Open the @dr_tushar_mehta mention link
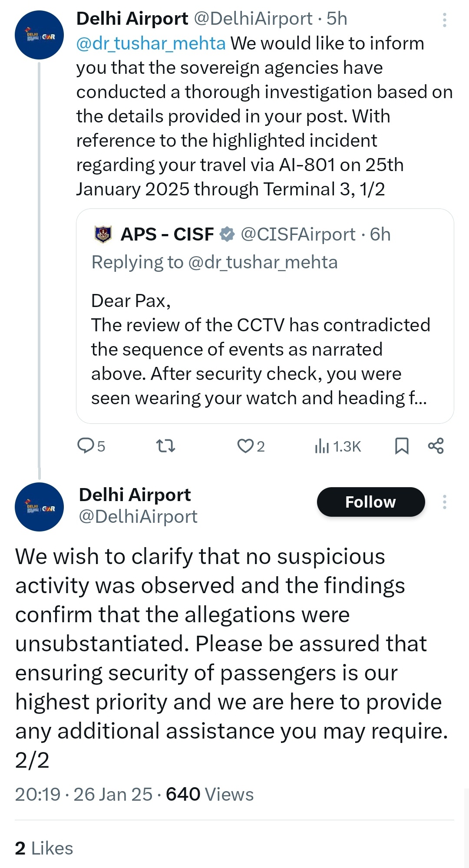 coord(151,43)
